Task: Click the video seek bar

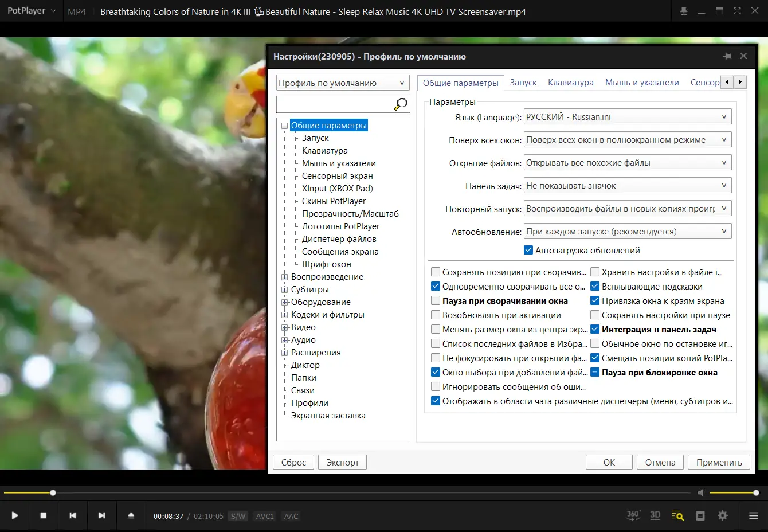Action: coord(347,492)
